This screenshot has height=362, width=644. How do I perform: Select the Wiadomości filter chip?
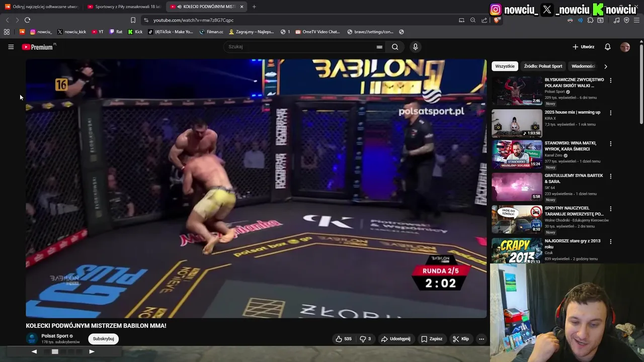(x=583, y=66)
